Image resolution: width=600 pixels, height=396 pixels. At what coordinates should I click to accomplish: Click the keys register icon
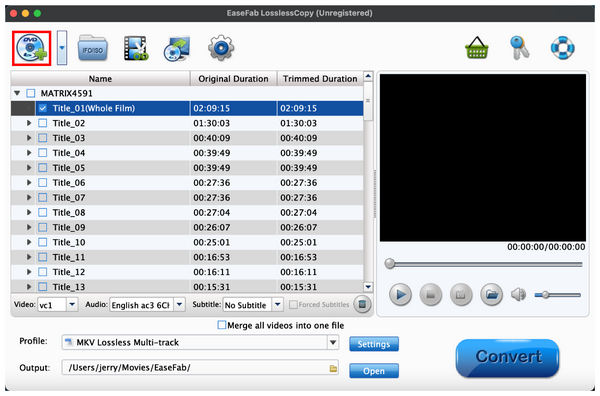click(520, 48)
